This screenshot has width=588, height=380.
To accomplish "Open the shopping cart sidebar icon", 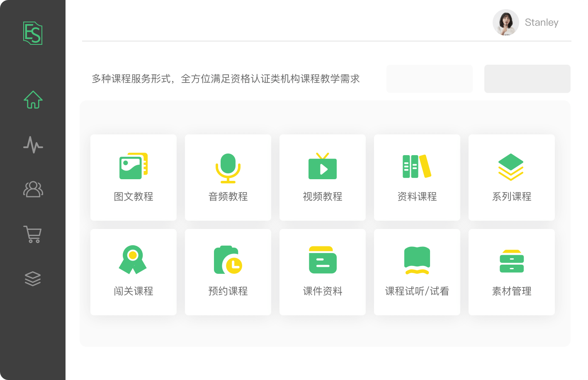I will click(33, 234).
